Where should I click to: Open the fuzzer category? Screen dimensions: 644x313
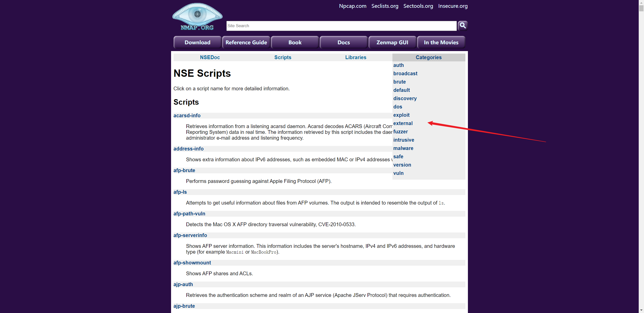tap(400, 132)
